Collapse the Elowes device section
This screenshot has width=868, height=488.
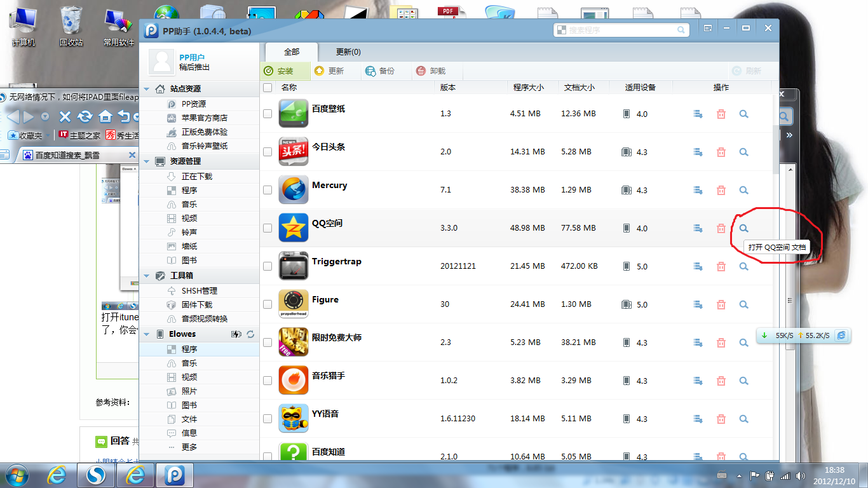click(x=147, y=334)
